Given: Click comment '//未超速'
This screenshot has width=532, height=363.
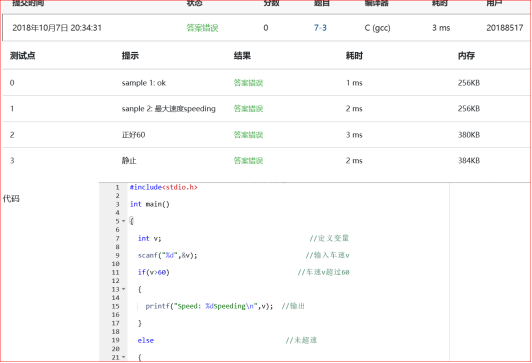Looking at the screenshot, I should point(301,340).
